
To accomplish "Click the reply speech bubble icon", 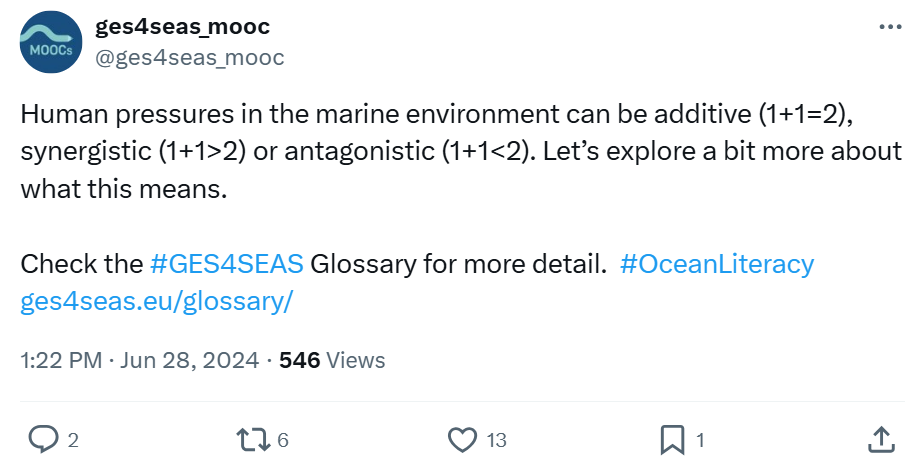I will 43,440.
